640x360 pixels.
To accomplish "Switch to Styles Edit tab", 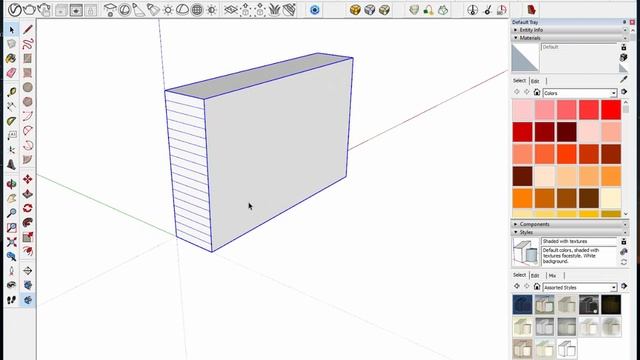I will point(535,275).
